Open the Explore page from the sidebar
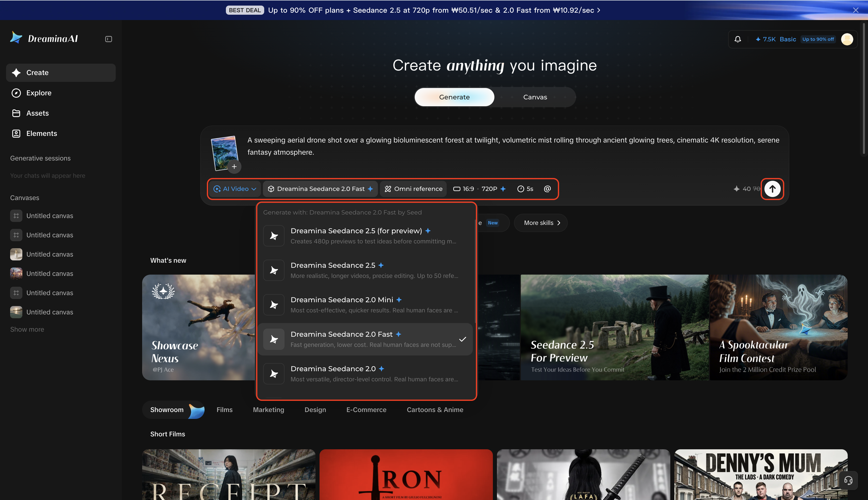868x500 pixels. [x=61, y=93]
